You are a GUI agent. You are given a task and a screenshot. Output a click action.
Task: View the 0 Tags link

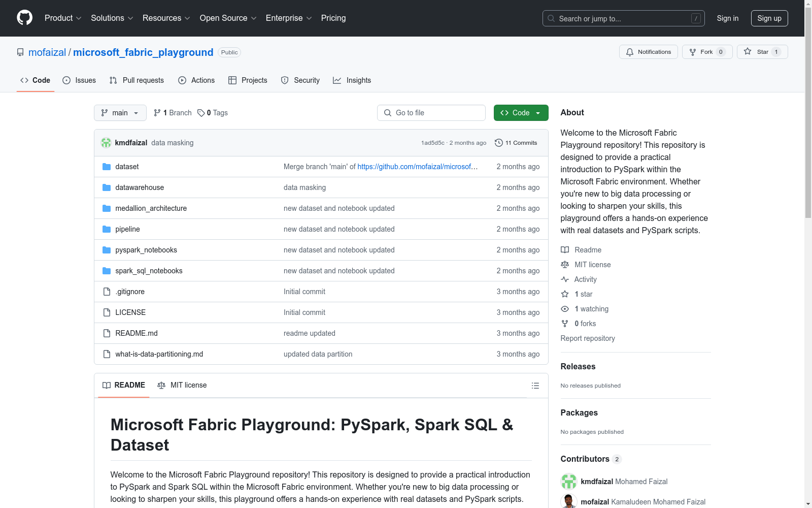point(213,113)
